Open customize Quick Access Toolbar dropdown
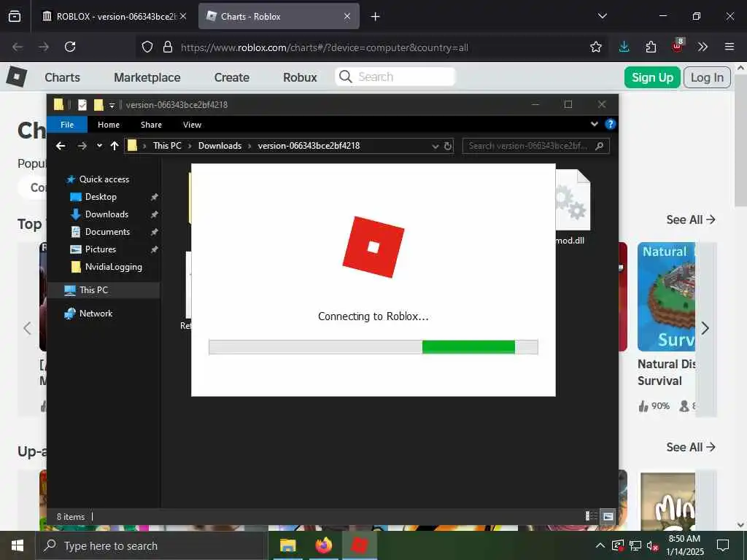747x560 pixels. [x=112, y=105]
